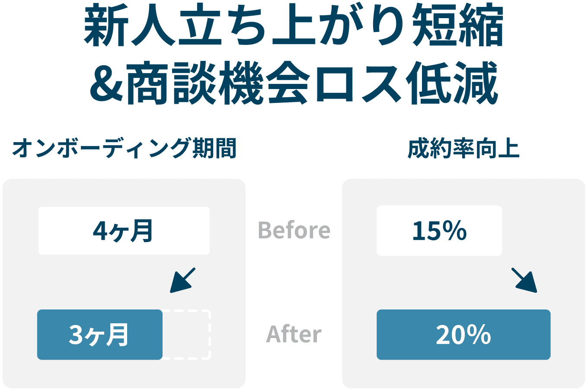Click the gray After label
The width and height of the screenshot is (588, 389).
294,335
